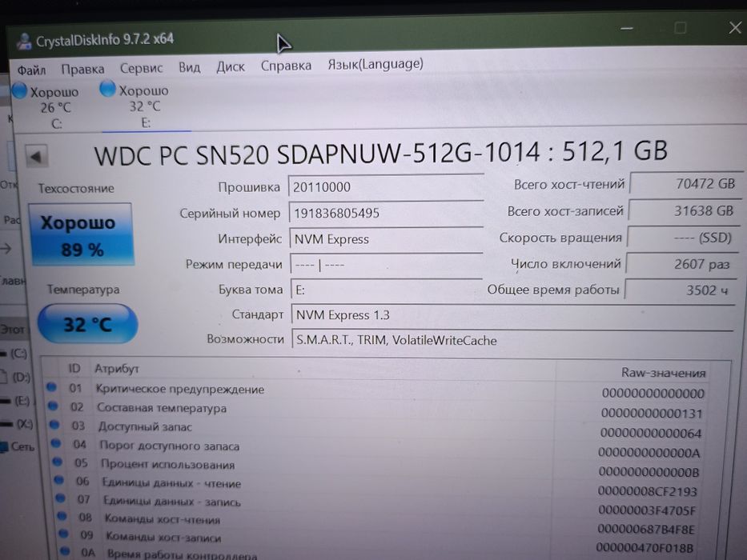Screen dimensions: 747x560
Task: Select the Процент использования attribute text
Action: pyautogui.click(x=167, y=464)
